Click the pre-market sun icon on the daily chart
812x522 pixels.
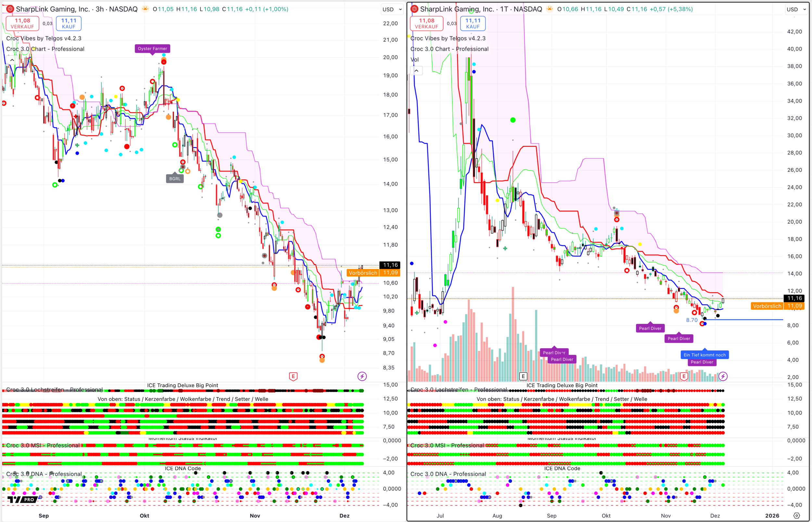point(549,9)
